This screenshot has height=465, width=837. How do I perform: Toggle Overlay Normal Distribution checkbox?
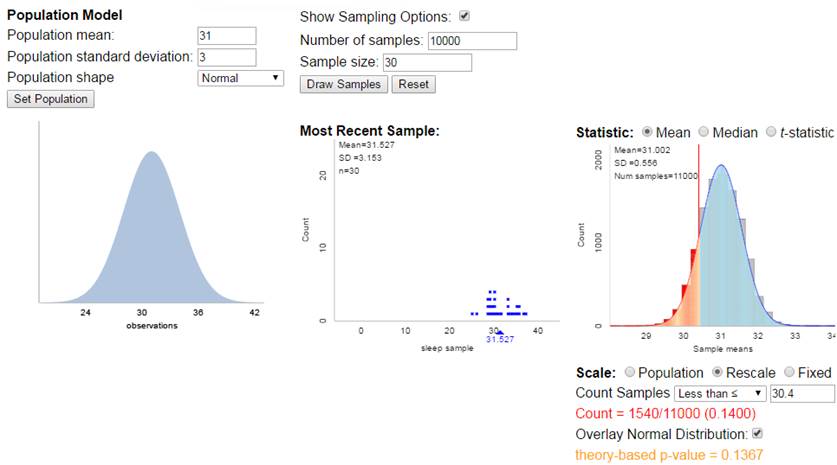pyautogui.click(x=757, y=434)
